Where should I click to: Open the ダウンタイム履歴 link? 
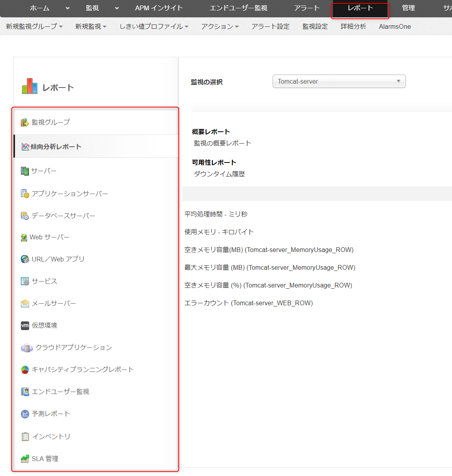(219, 174)
